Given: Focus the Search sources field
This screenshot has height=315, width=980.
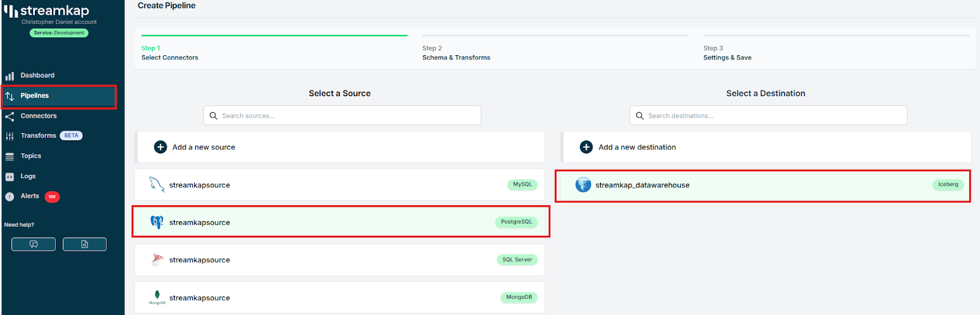Looking at the screenshot, I should point(342,115).
